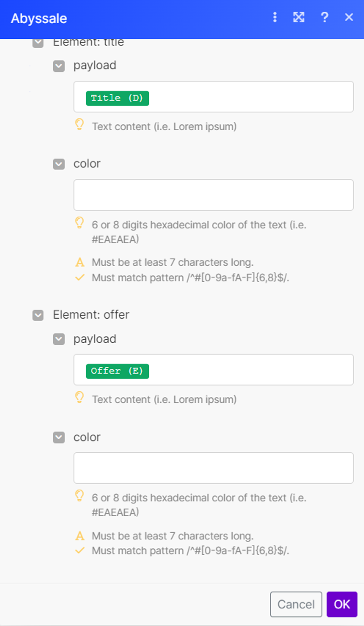Click the lightbulb hint under title color
The image size is (364, 626).
click(x=80, y=223)
